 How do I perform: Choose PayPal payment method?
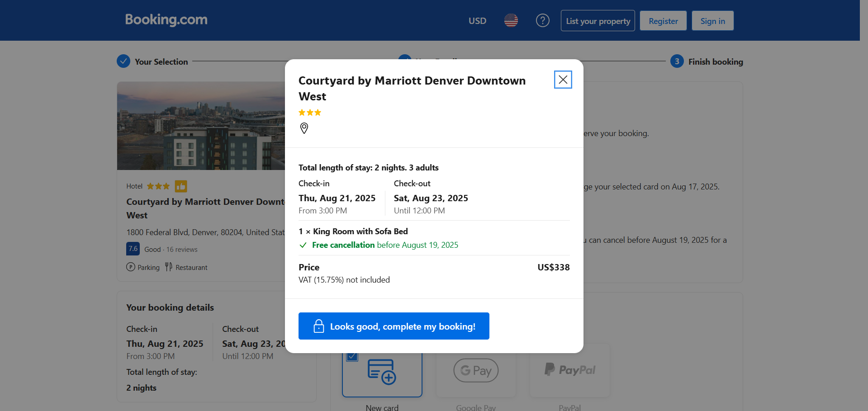coord(569,370)
